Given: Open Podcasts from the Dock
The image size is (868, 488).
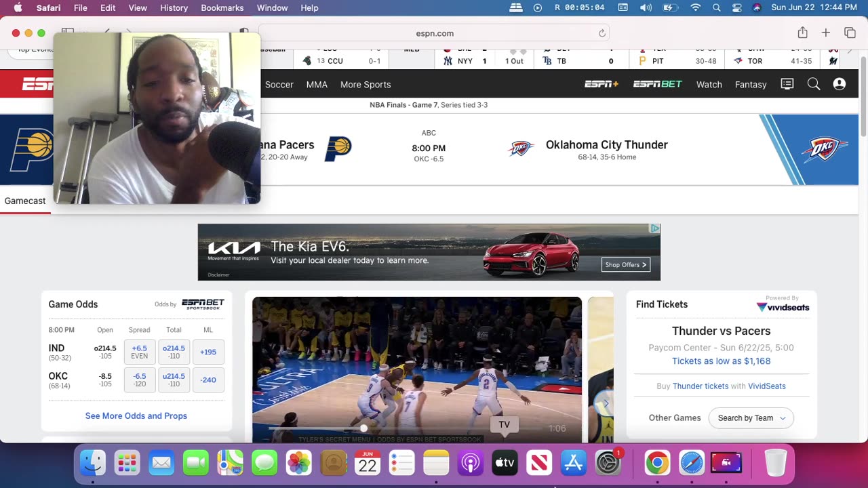Looking at the screenshot, I should (x=471, y=463).
